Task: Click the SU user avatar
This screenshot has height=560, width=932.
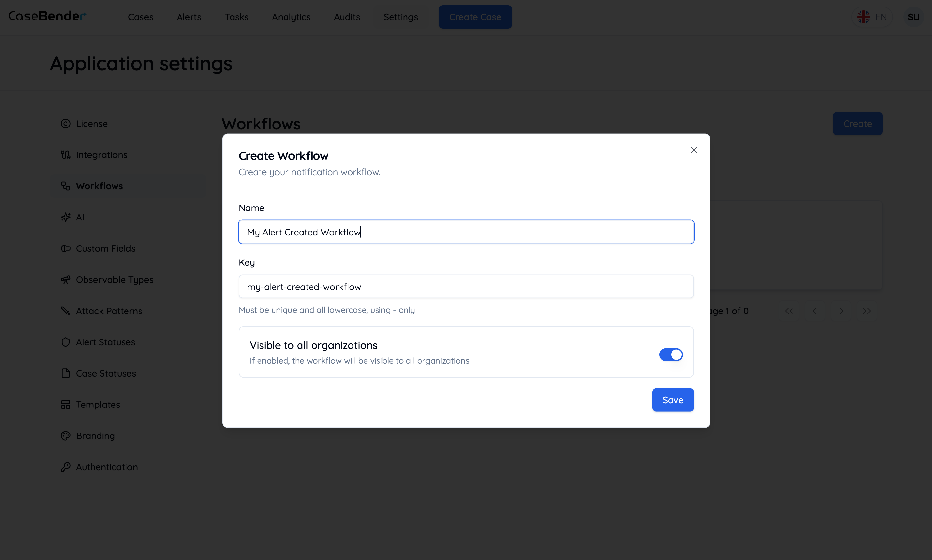Action: pyautogui.click(x=914, y=17)
